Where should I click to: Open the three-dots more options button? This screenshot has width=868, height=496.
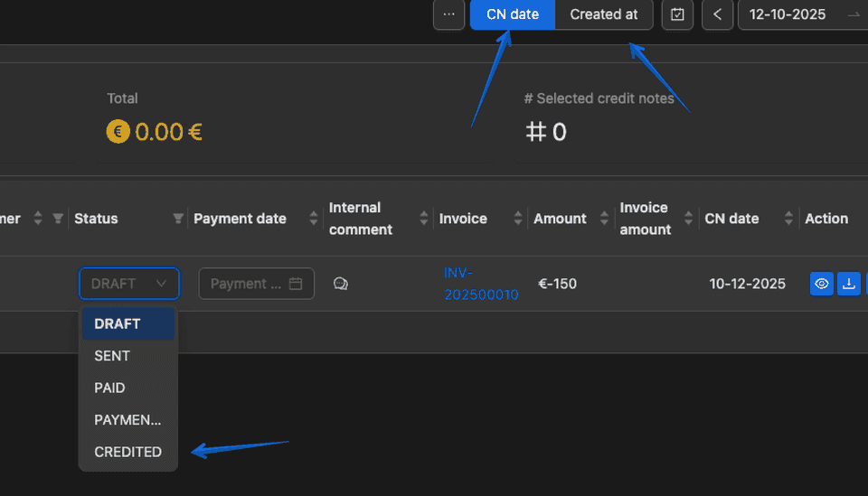[x=448, y=14]
